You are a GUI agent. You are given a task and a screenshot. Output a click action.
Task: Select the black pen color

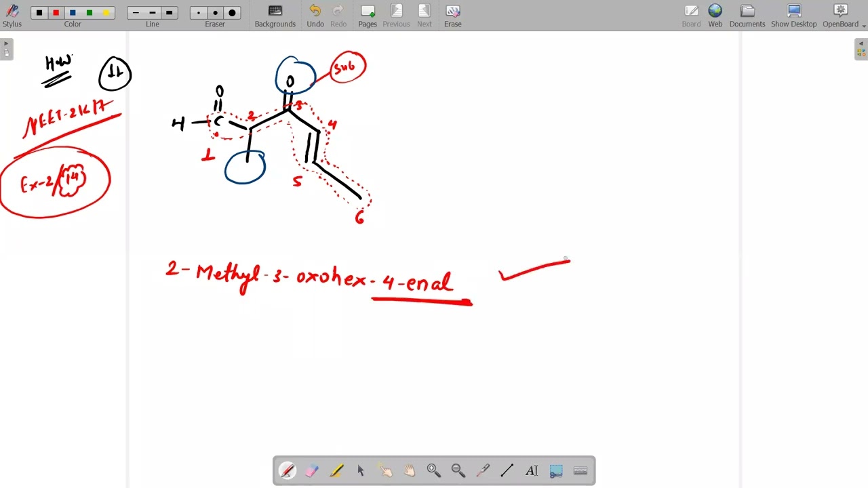tap(39, 13)
